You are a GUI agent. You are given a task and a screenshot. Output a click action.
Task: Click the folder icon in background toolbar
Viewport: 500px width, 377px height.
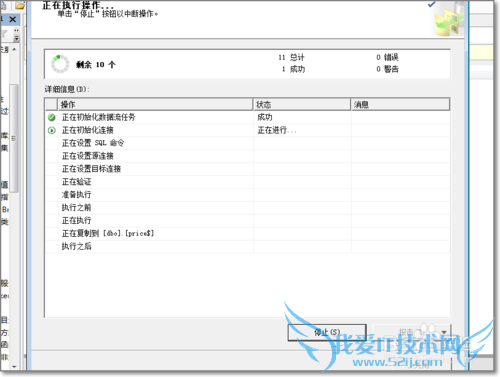[x=20, y=5]
